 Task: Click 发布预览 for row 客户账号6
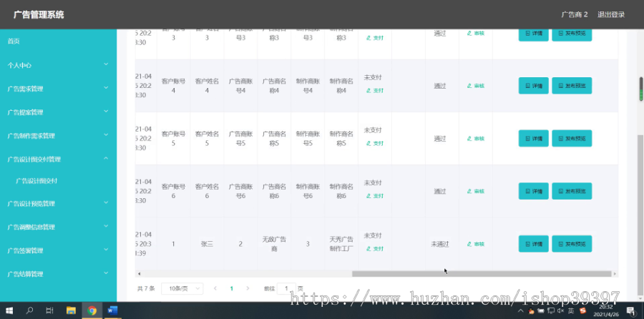pyautogui.click(x=572, y=191)
